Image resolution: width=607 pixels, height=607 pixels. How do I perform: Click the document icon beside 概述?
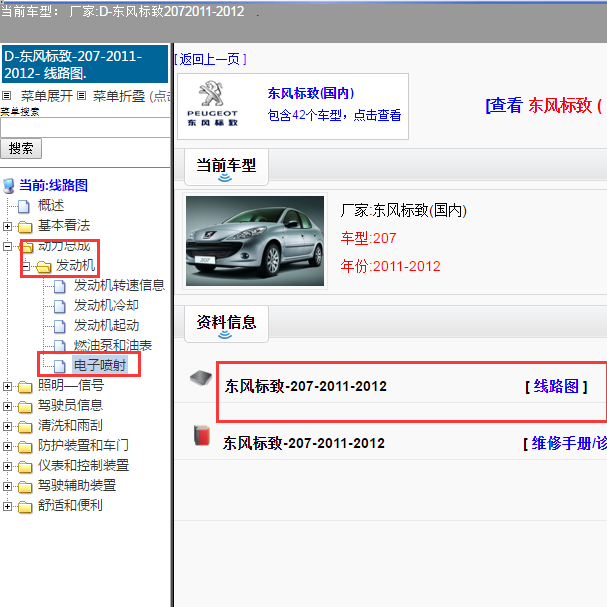pyautogui.click(x=24, y=206)
